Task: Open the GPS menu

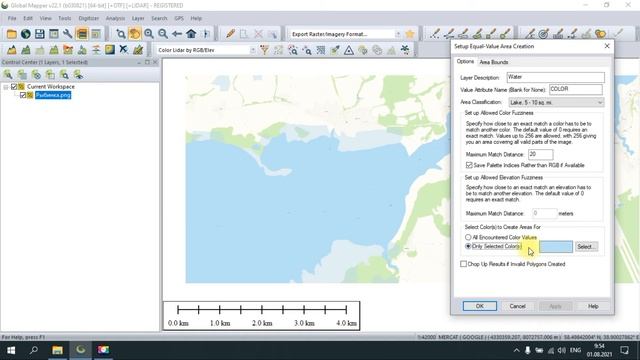Action: 179,18
